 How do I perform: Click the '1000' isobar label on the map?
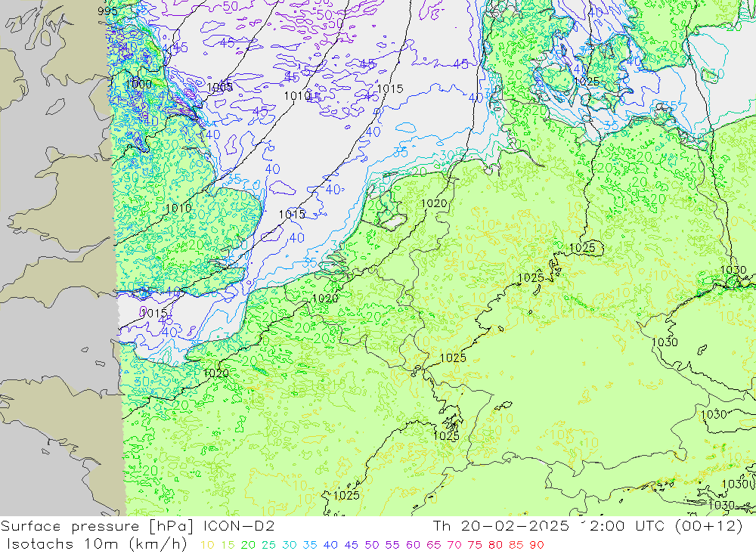[x=138, y=84]
